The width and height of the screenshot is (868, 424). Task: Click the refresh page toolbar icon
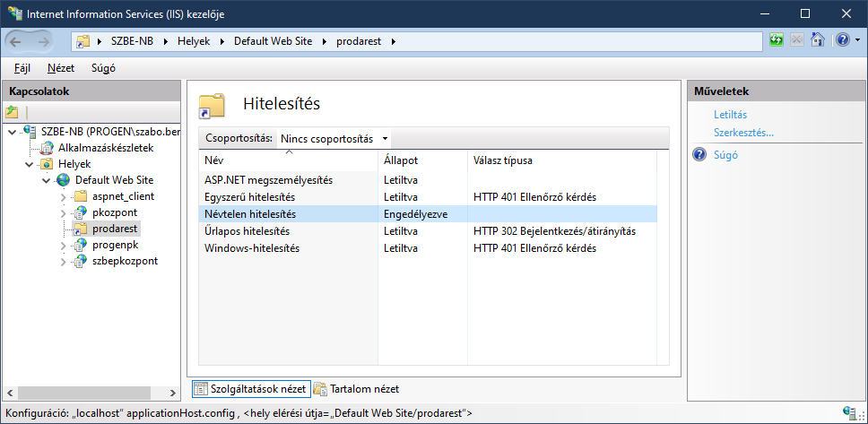776,40
